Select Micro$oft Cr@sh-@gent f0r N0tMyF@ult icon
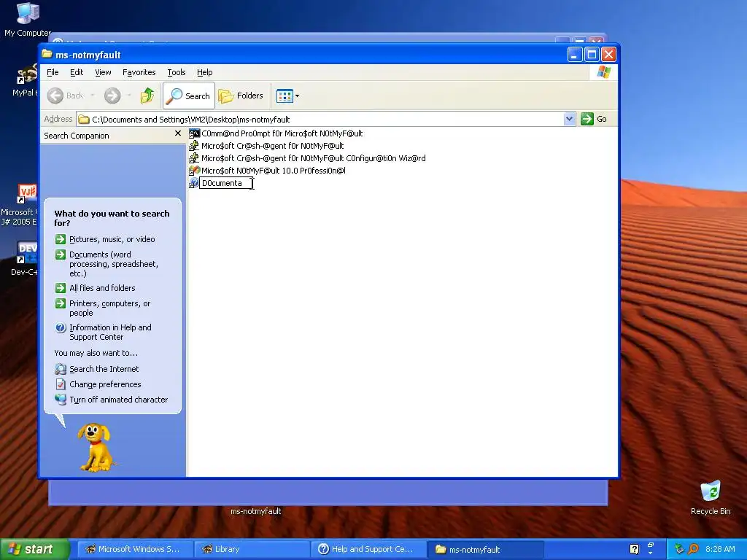The height and width of the screenshot is (560, 747). pos(194,146)
